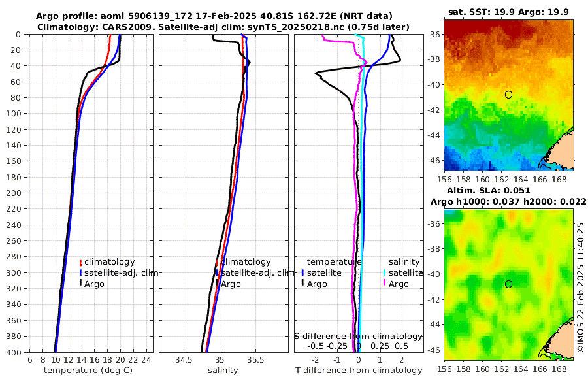Click red 'climatology' swatch in temperature panel legend
The width and height of the screenshot is (588, 379).
(80, 262)
